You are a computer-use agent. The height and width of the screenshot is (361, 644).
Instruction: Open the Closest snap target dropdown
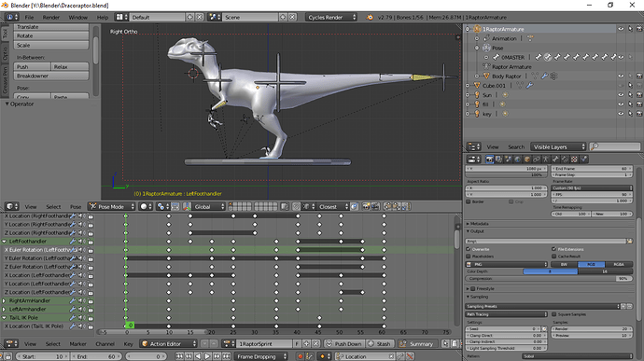(x=333, y=206)
